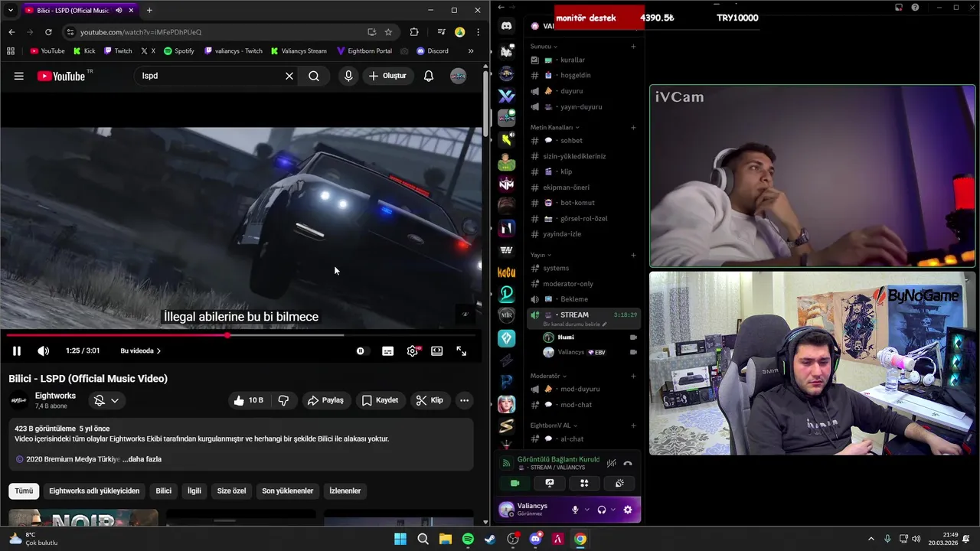This screenshot has height=551, width=980.
Task: Open Discord activities launcher button
Action: (x=584, y=483)
